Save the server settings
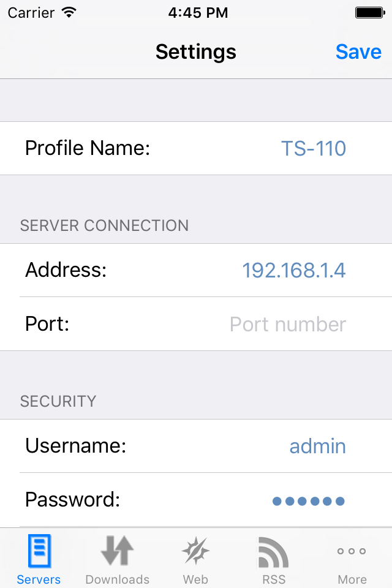Image resolution: width=392 pixels, height=588 pixels. click(x=359, y=51)
